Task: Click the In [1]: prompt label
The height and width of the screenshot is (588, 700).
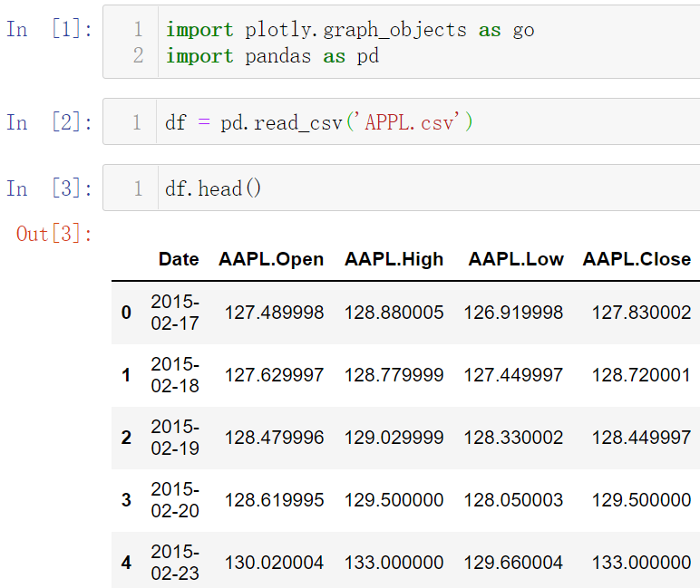Action: tap(49, 29)
